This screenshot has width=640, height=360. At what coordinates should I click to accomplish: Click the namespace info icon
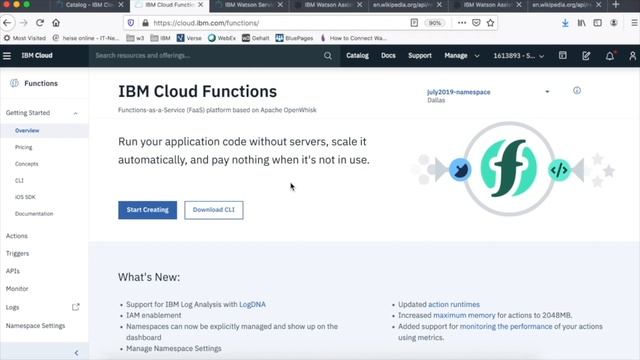577,91
